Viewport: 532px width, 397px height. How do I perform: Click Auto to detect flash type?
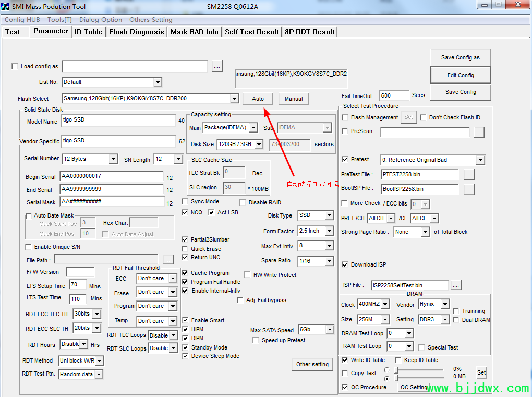click(258, 99)
